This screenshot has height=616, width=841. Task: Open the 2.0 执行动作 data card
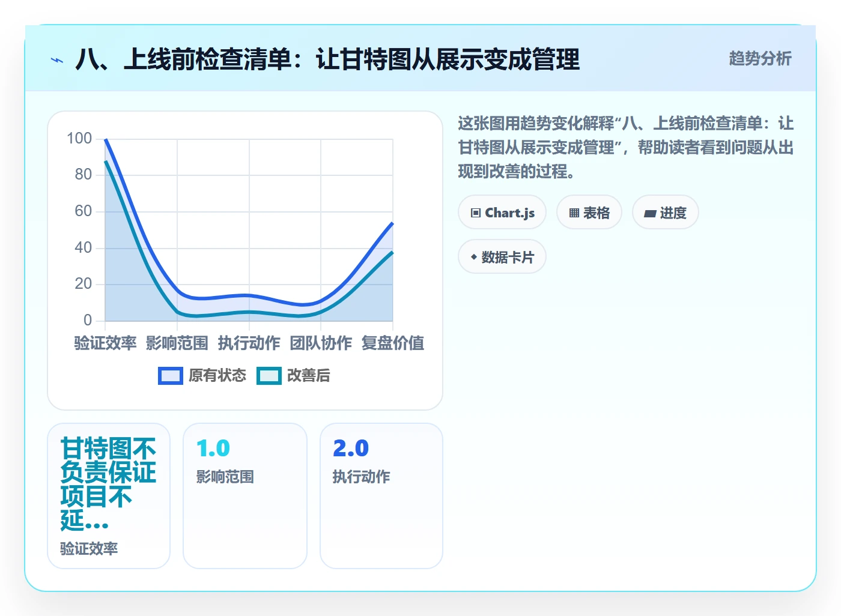coord(381,496)
